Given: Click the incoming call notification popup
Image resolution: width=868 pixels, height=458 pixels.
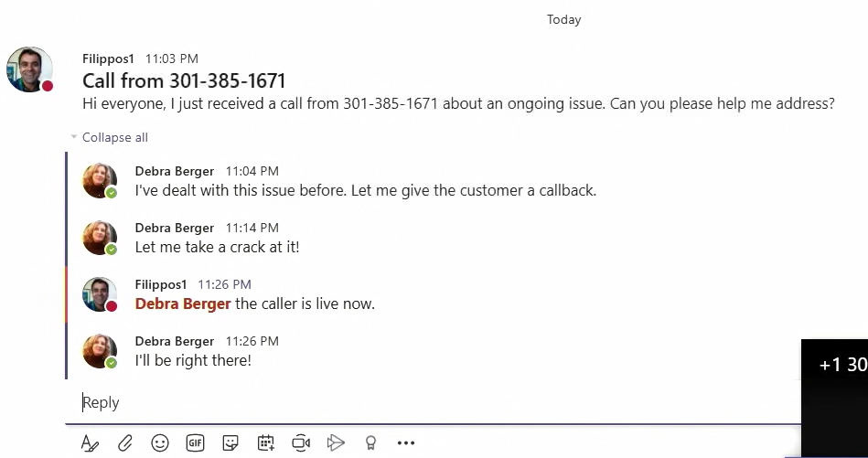Looking at the screenshot, I should 835,399.
